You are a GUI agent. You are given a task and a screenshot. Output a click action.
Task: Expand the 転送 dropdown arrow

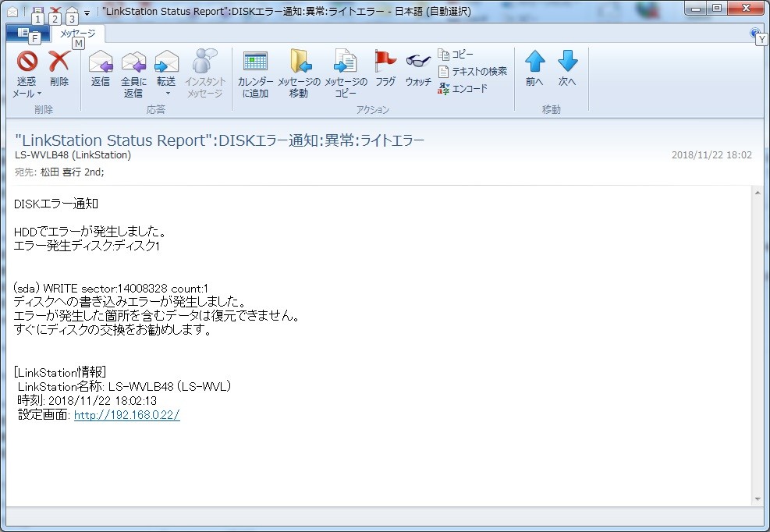(x=167, y=94)
